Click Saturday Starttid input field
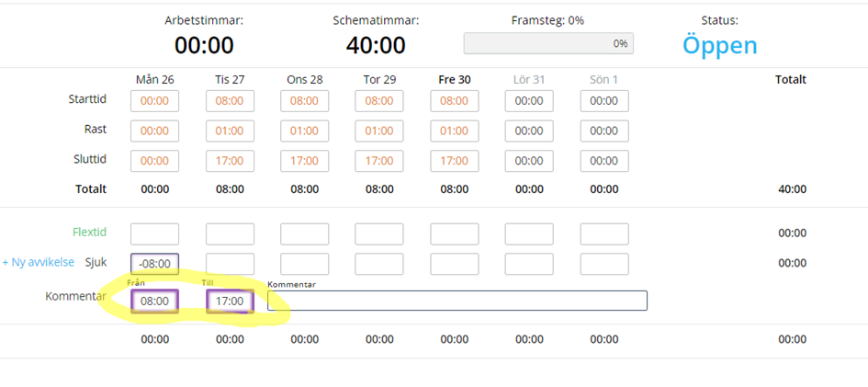The image size is (868, 387). click(x=529, y=101)
